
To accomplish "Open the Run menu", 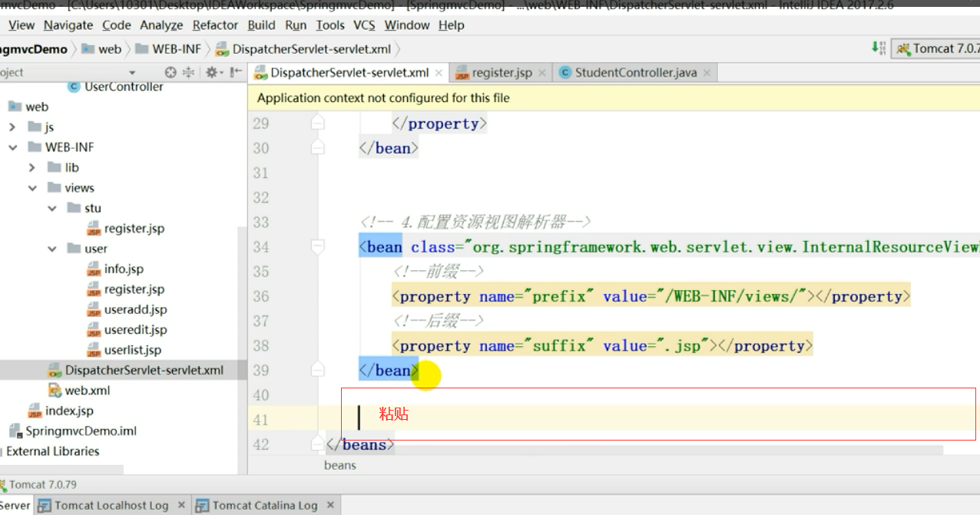I will (296, 25).
